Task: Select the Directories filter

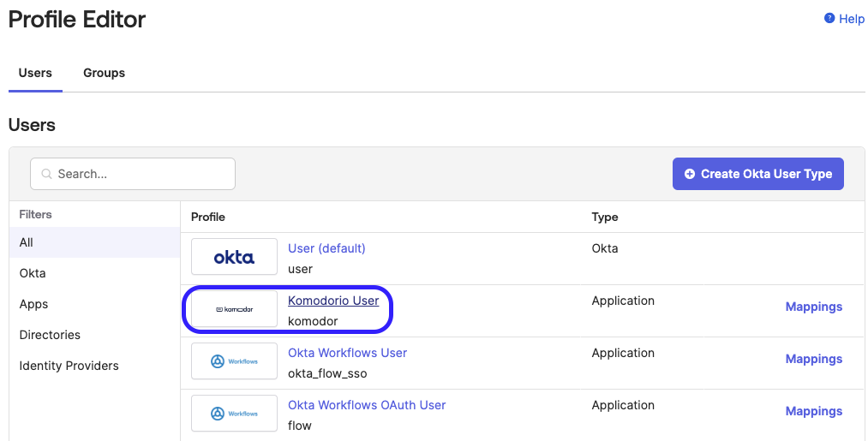Action: click(x=94, y=335)
